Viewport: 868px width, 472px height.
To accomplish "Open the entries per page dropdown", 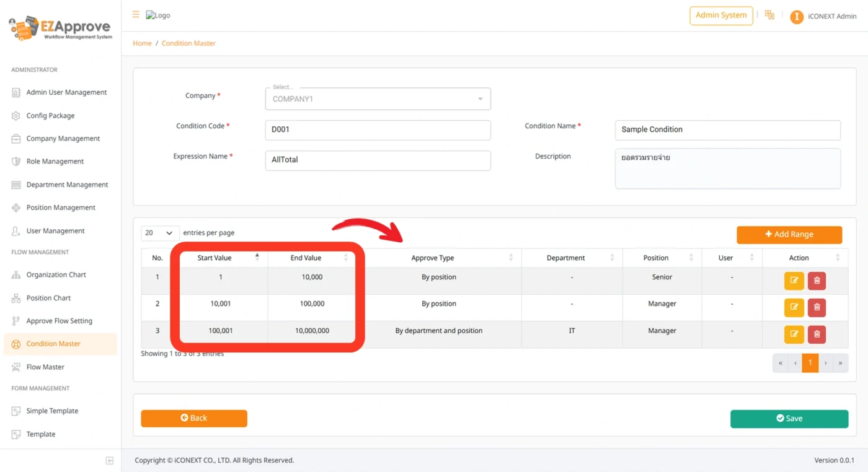I will [x=159, y=232].
